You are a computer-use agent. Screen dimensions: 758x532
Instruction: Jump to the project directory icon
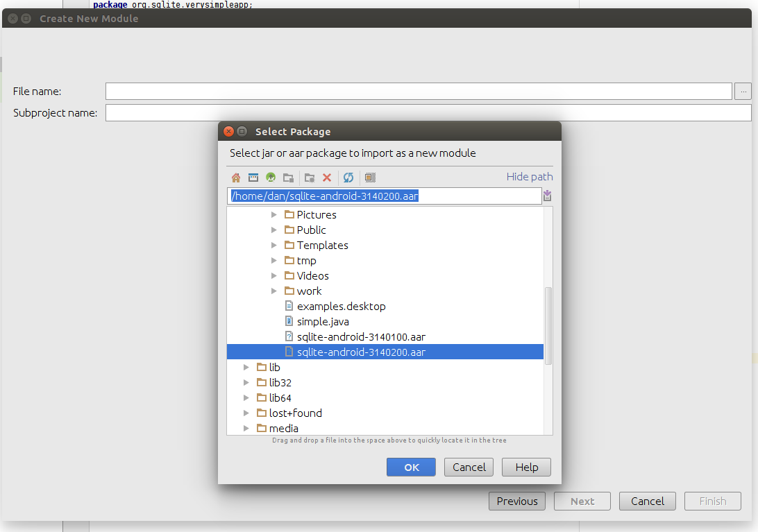tap(271, 178)
